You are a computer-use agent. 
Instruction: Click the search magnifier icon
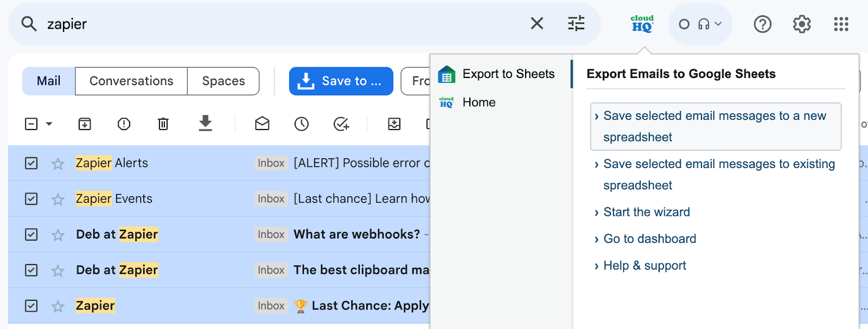coord(29,24)
